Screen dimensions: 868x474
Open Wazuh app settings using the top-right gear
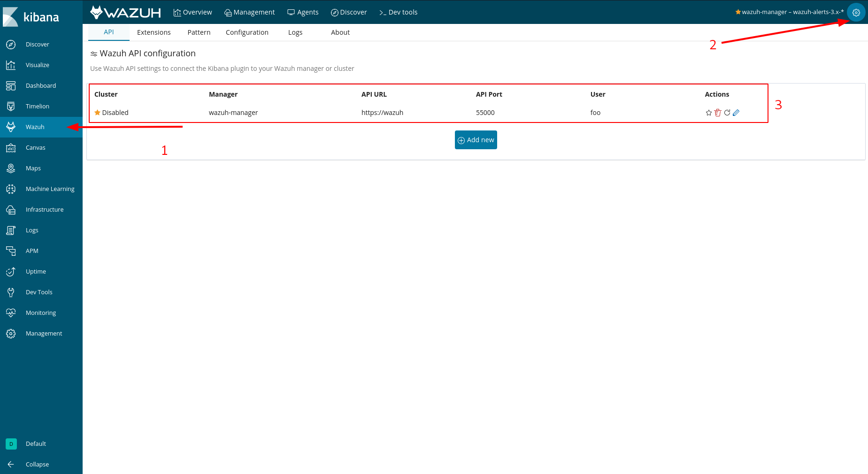856,12
